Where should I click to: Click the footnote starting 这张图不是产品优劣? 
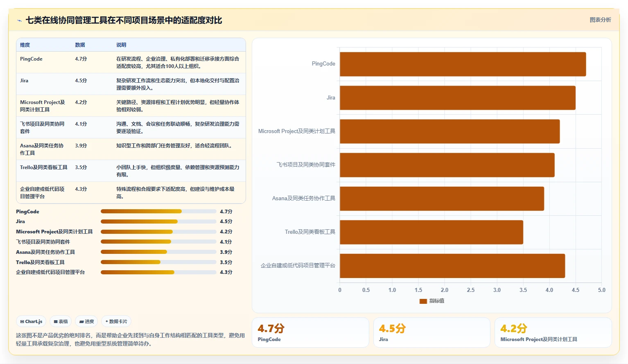[130, 339]
